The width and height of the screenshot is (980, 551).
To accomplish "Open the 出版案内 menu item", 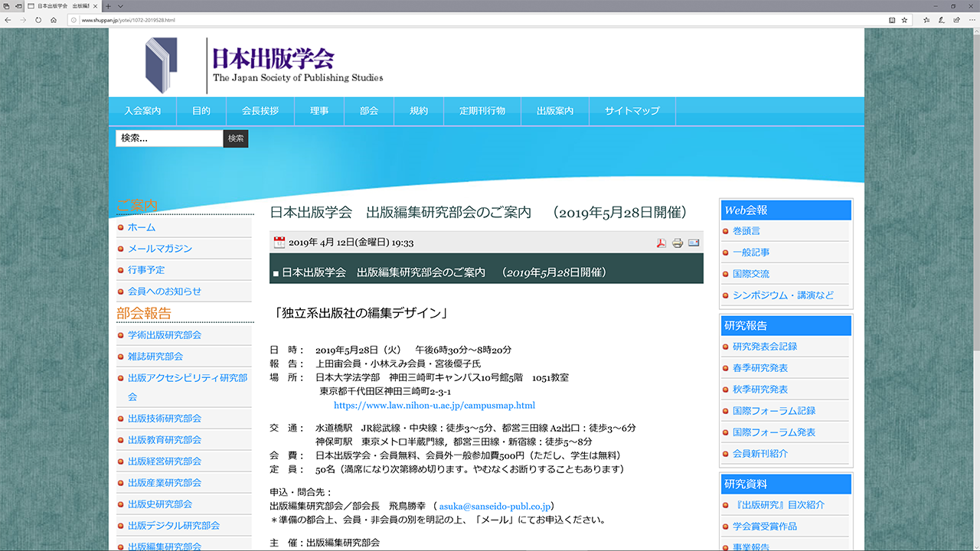I will tap(555, 111).
